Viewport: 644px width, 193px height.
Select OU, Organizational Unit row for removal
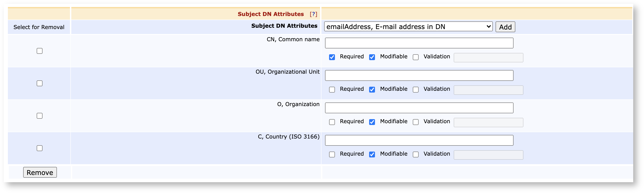[40, 83]
